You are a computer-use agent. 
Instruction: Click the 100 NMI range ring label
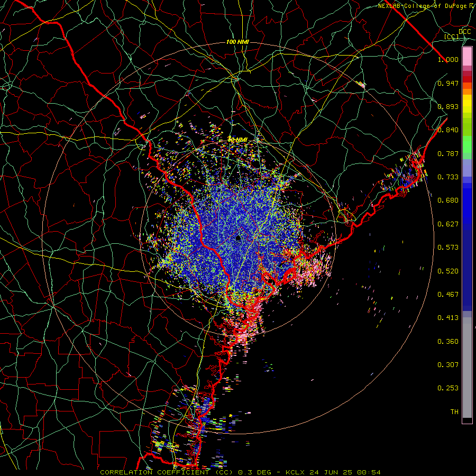pos(237,42)
